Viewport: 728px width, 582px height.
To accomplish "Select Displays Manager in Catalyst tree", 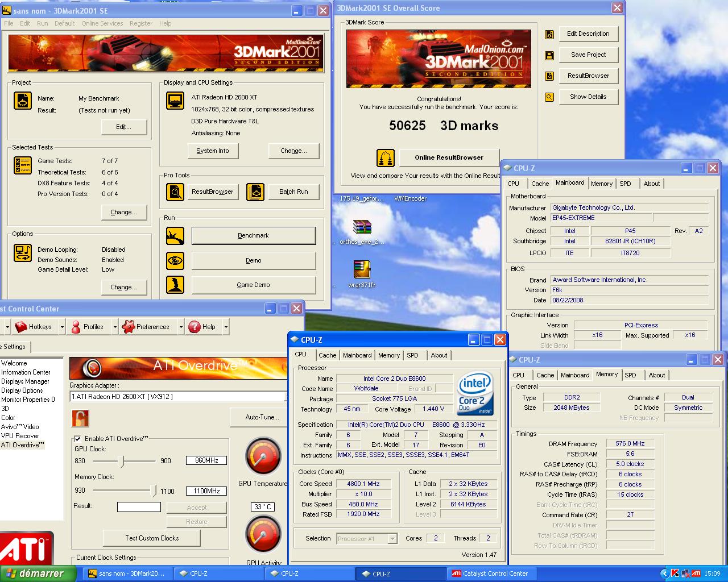I will (x=25, y=381).
